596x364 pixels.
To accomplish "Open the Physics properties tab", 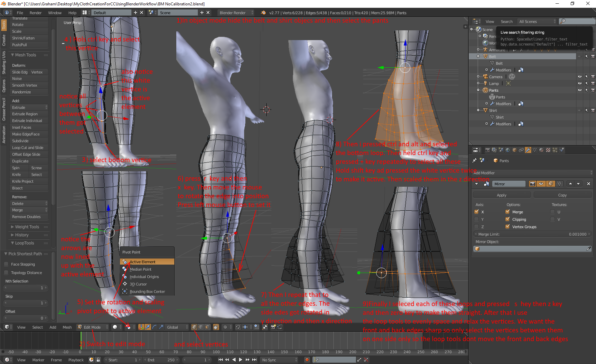I will coord(562,150).
